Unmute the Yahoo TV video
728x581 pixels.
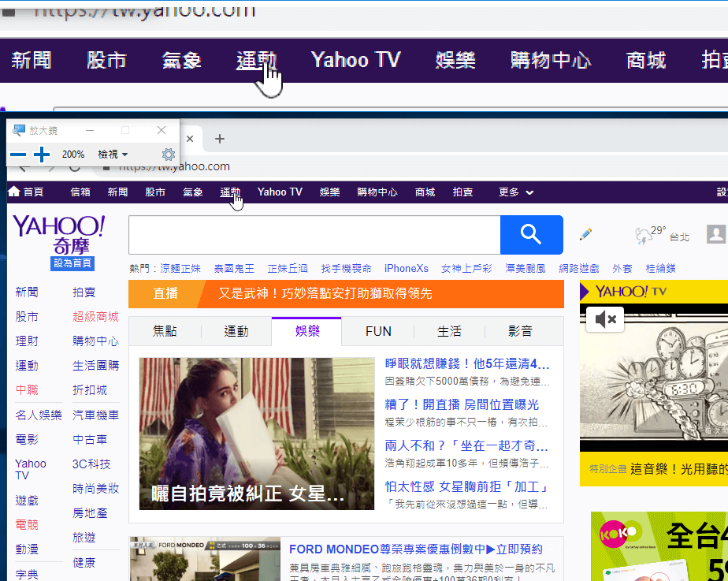click(x=605, y=319)
